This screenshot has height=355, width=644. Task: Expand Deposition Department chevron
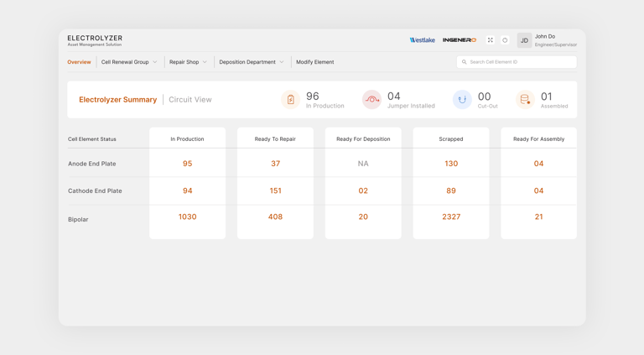[282, 62]
